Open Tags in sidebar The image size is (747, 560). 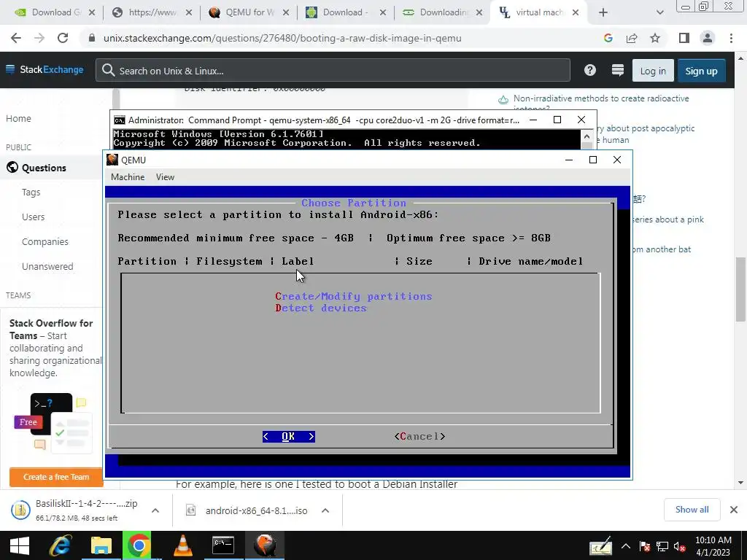coord(31,192)
